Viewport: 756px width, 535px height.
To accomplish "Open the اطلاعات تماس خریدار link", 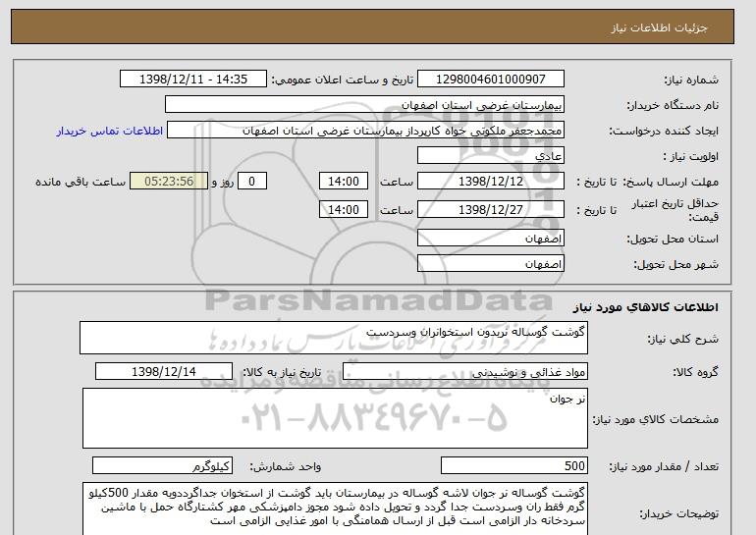I will pos(110,131).
